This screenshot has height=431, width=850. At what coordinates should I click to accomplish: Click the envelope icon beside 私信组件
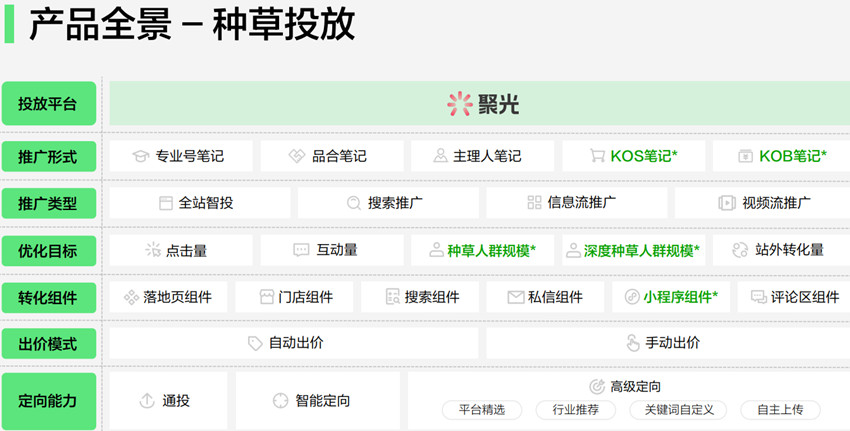point(516,297)
